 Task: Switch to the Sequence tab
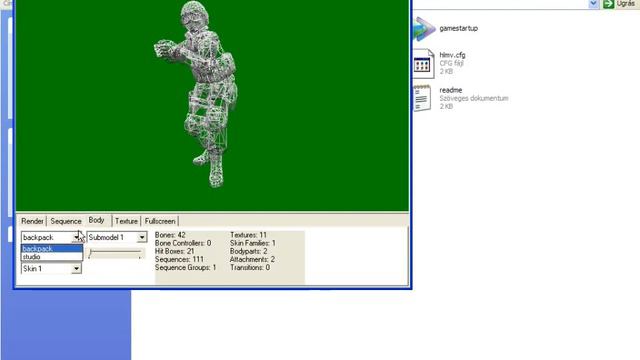point(66,221)
